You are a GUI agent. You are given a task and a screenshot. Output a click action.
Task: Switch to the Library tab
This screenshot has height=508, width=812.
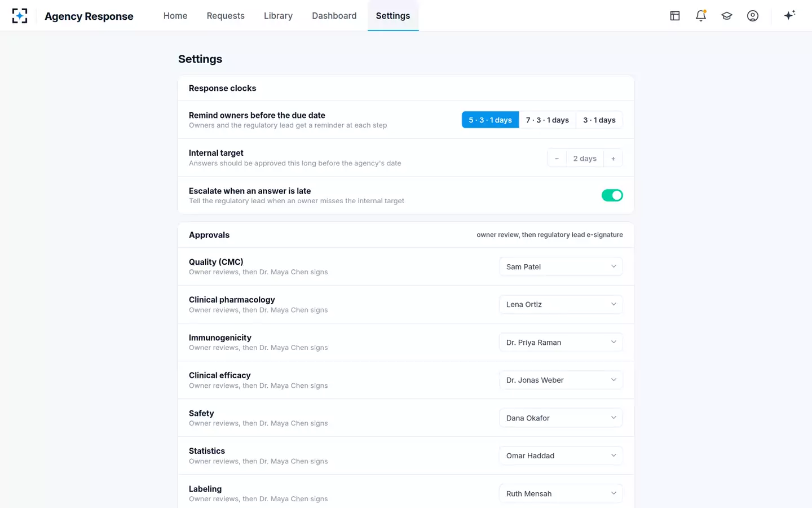[278, 16]
